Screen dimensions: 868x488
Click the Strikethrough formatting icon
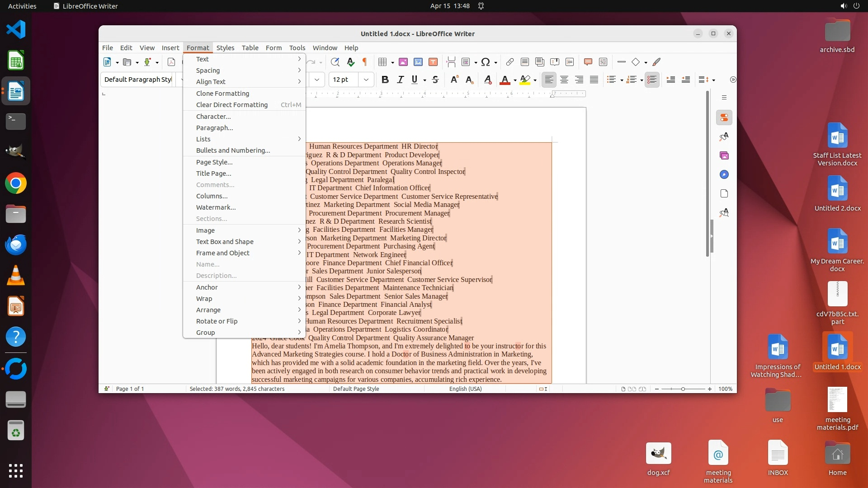tap(435, 80)
